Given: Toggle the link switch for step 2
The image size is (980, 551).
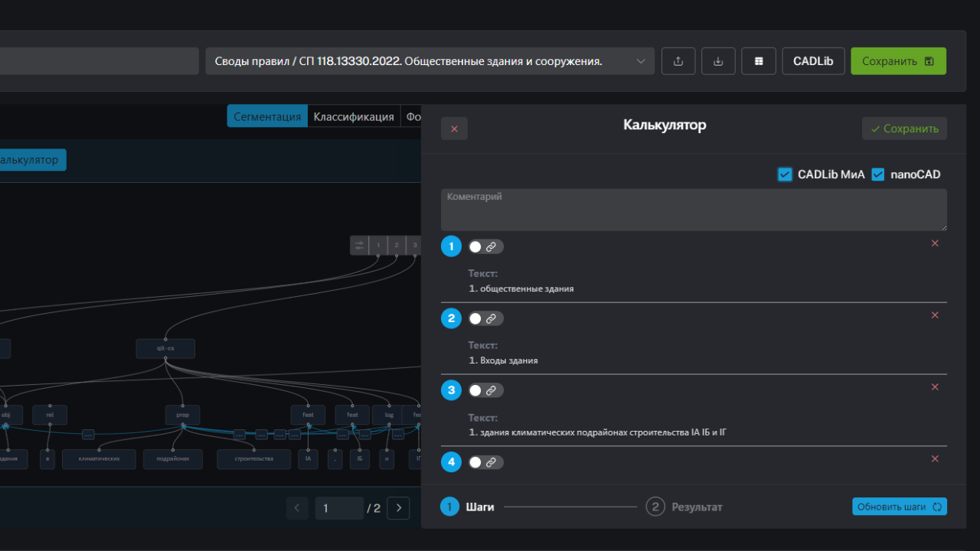Looking at the screenshot, I should click(x=485, y=318).
